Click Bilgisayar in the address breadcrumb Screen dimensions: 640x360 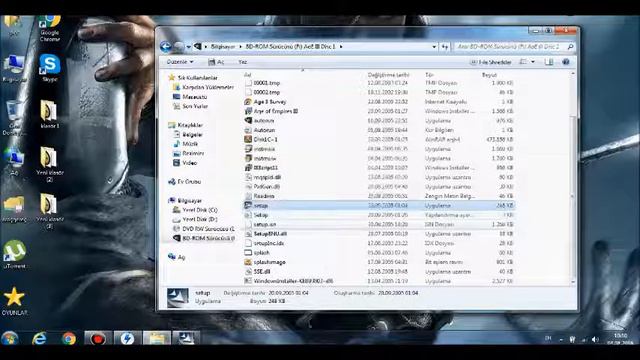[223, 47]
